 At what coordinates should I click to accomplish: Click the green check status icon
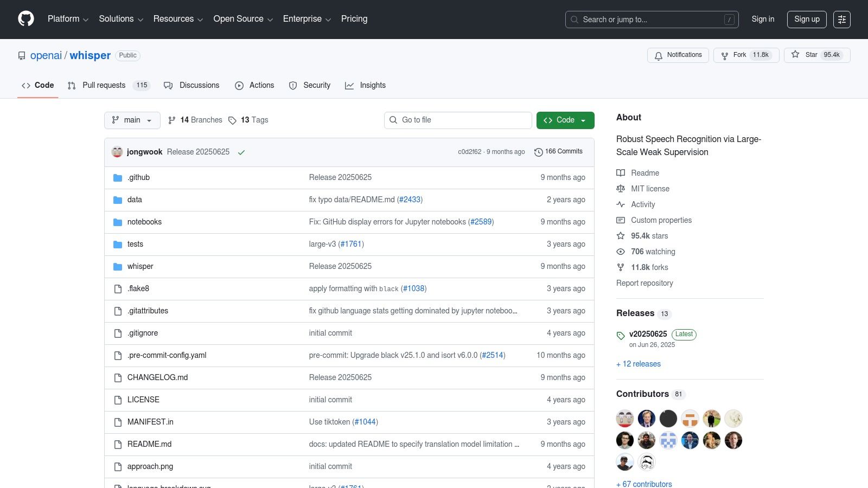point(241,152)
